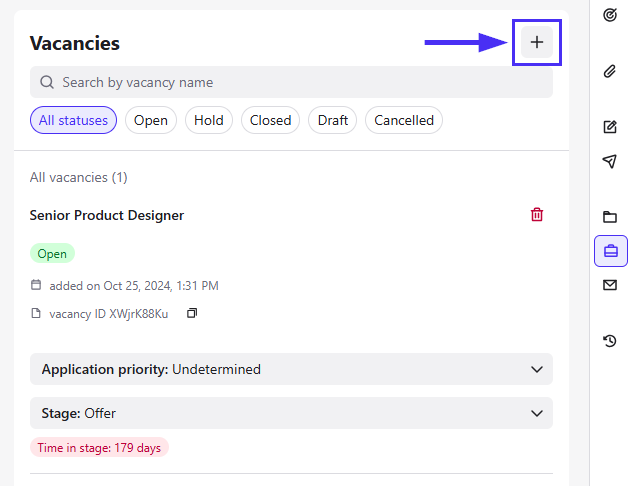Filter vacancies by Draft status
The image size is (632, 486).
click(x=333, y=120)
